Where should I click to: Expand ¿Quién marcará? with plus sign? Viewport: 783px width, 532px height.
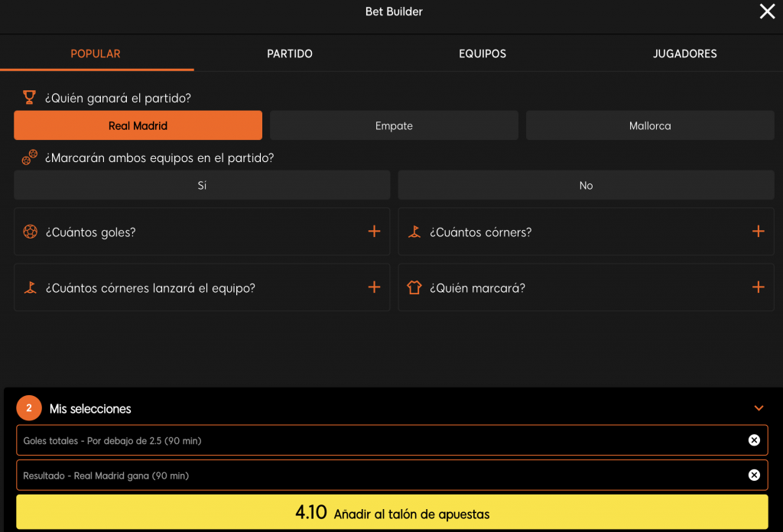point(758,287)
